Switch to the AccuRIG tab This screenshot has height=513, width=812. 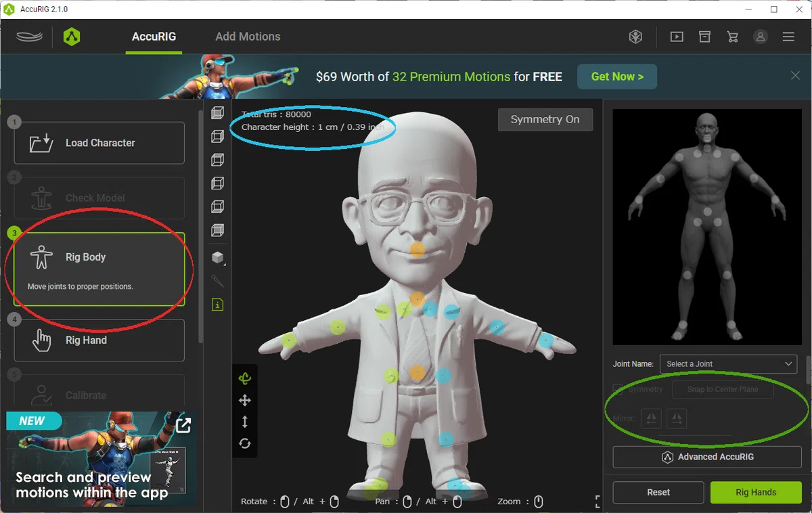pyautogui.click(x=154, y=37)
